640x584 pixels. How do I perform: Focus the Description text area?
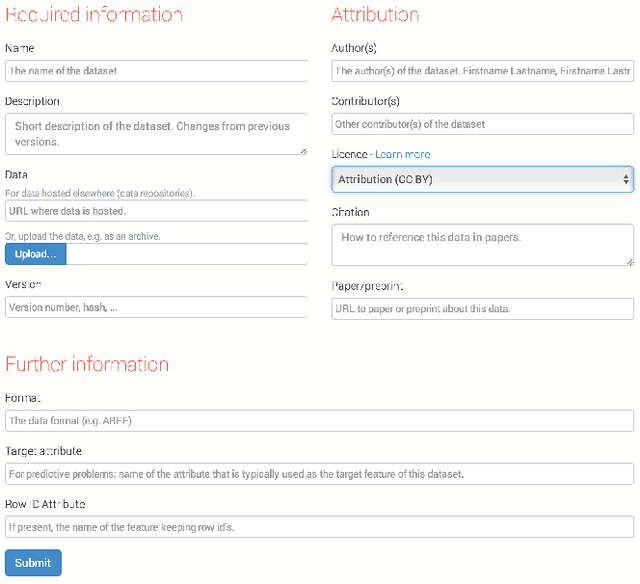(x=156, y=134)
